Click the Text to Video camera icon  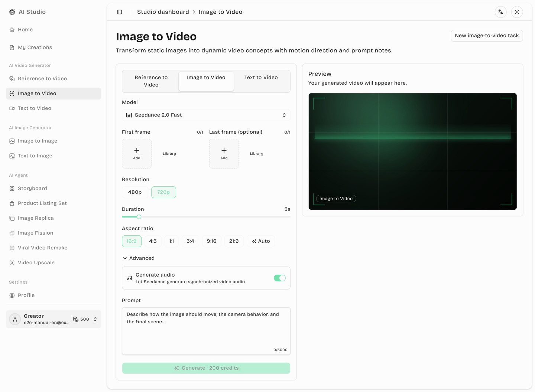pos(12,108)
